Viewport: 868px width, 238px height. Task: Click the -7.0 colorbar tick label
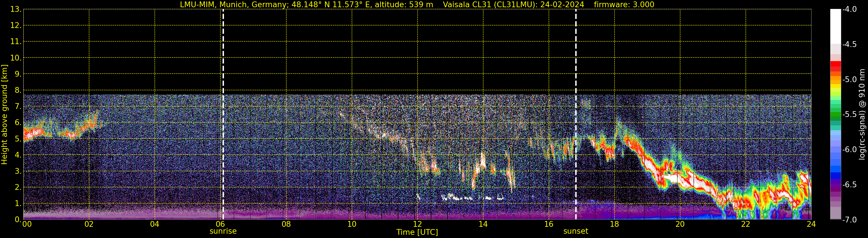pos(849,220)
